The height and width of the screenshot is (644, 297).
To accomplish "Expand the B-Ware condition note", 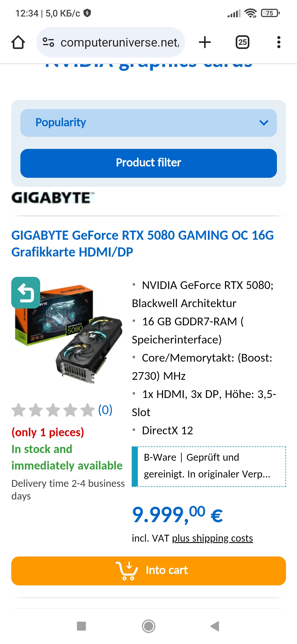I will tap(209, 466).
